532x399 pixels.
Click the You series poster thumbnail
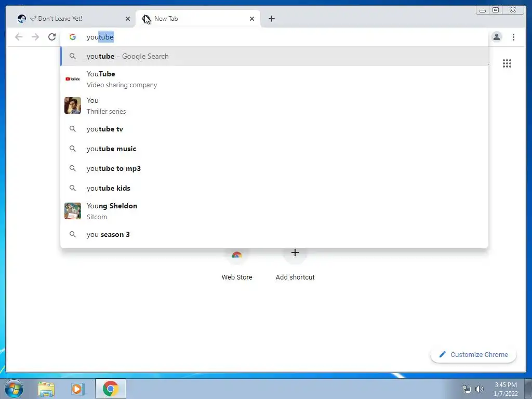point(73,105)
